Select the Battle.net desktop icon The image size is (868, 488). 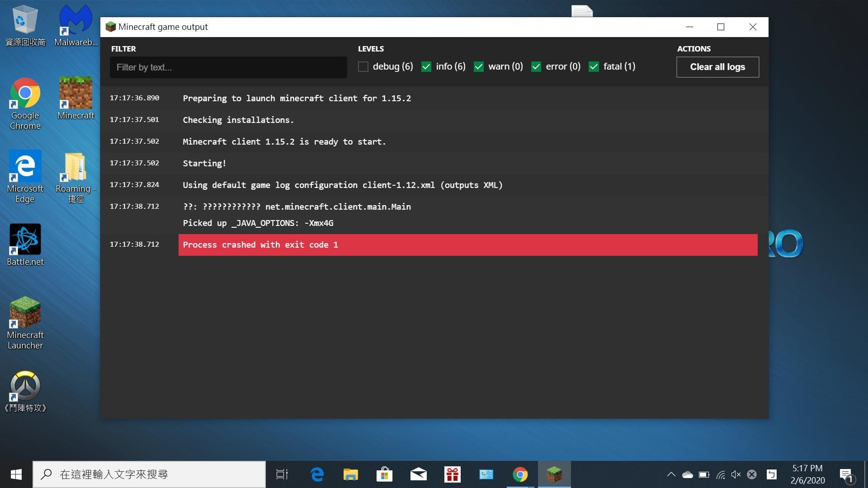tap(25, 245)
